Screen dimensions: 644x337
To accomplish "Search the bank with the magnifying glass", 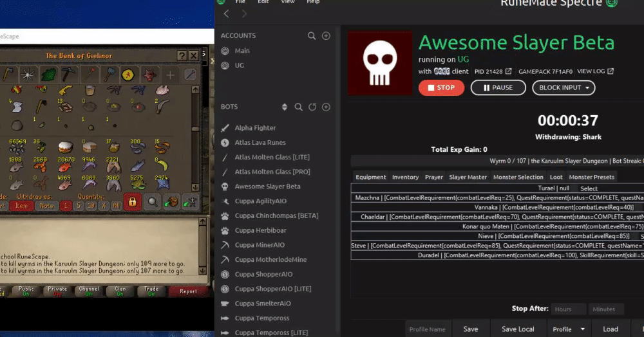I will coord(152,202).
